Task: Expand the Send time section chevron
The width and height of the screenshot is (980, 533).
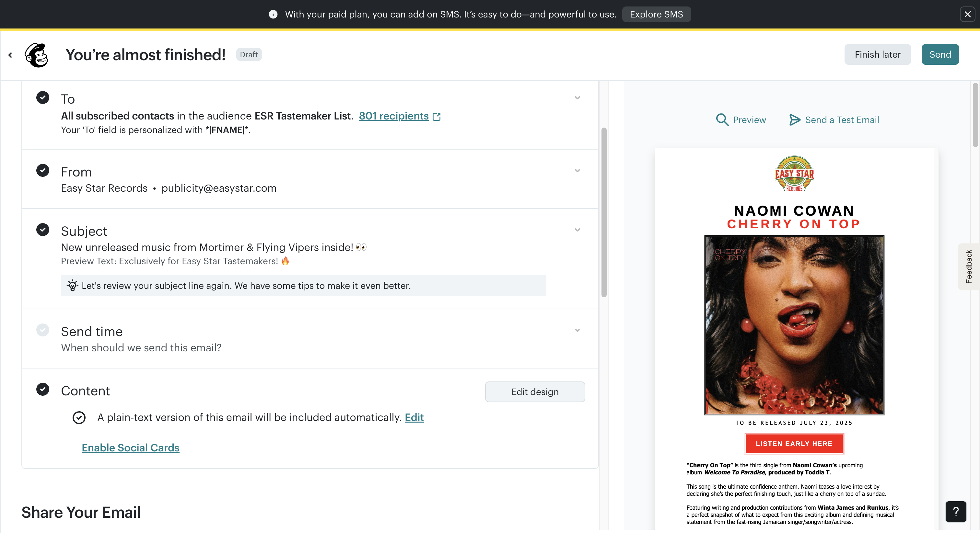Action: (577, 330)
